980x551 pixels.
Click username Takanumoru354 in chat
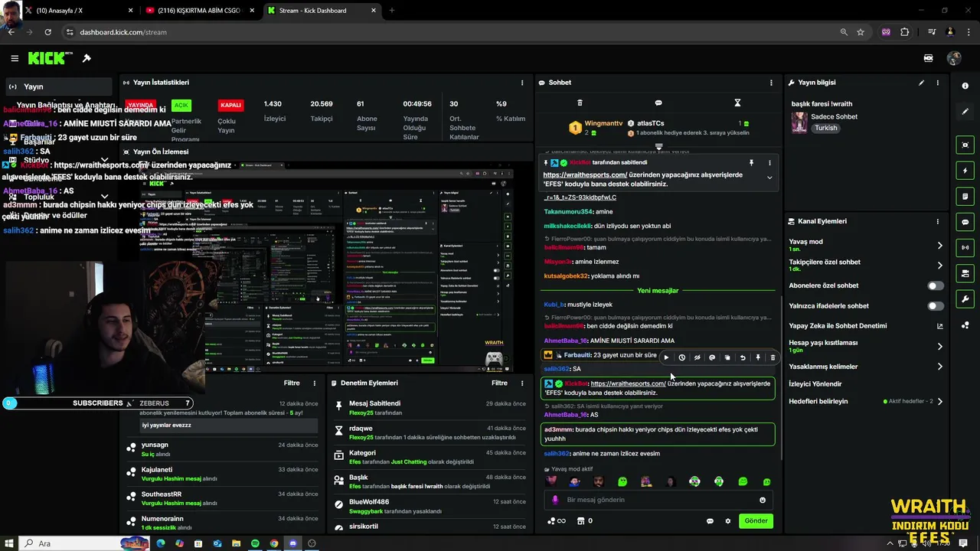point(568,212)
